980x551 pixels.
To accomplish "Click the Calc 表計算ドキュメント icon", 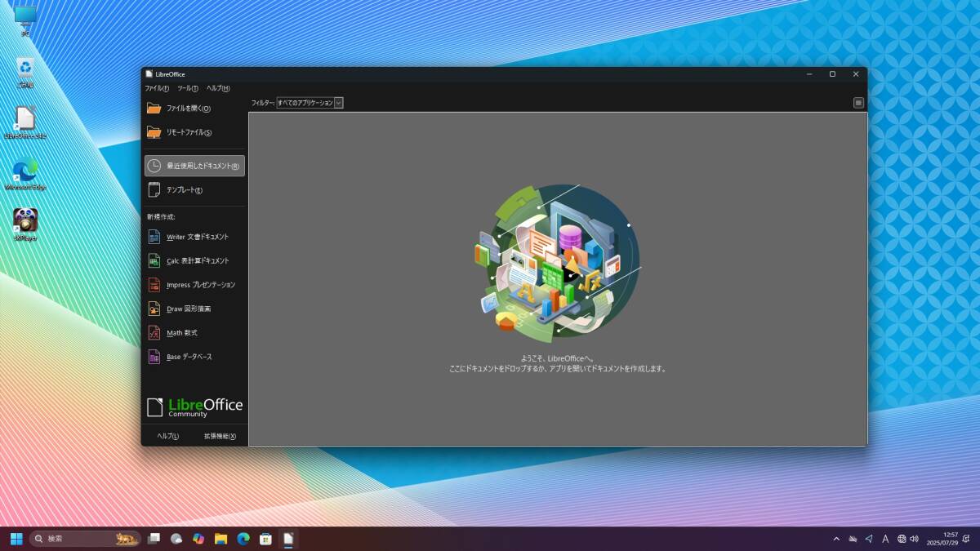I will [x=154, y=261].
